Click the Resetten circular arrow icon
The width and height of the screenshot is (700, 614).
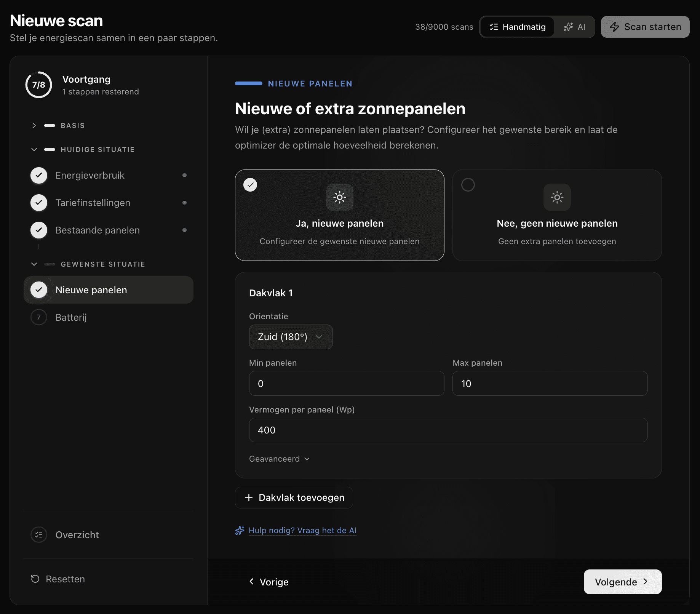[35, 579]
